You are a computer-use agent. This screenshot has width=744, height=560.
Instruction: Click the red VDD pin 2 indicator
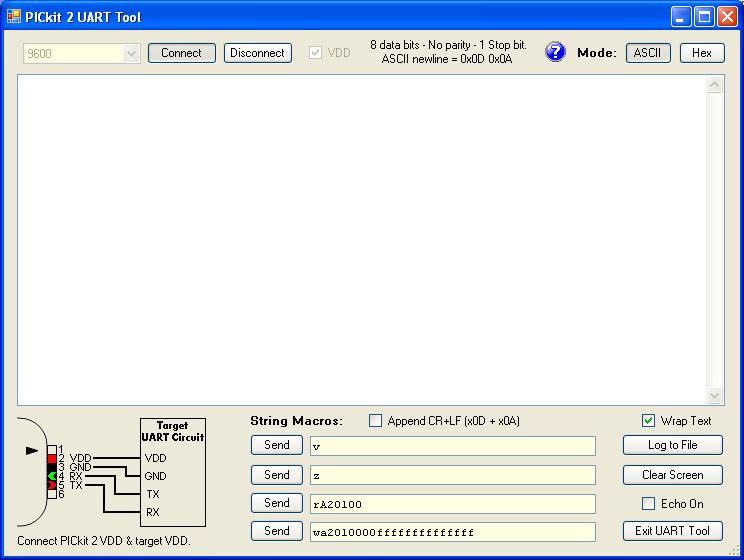pos(52,458)
